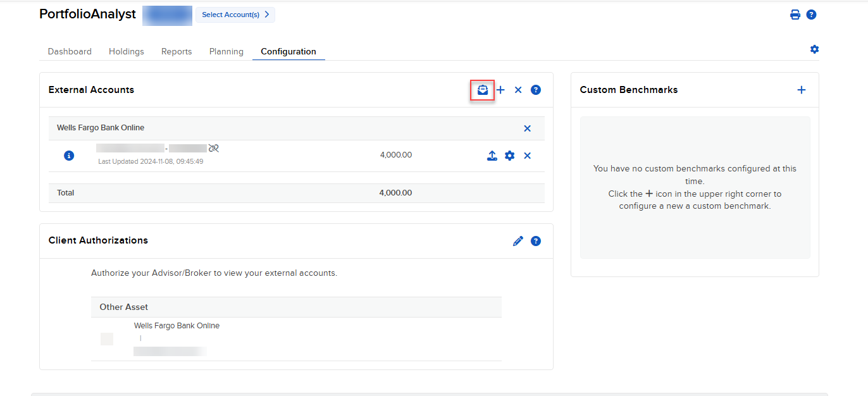Open account settings gear in the account row
Viewport: 868px width, 396px height.
click(510, 156)
